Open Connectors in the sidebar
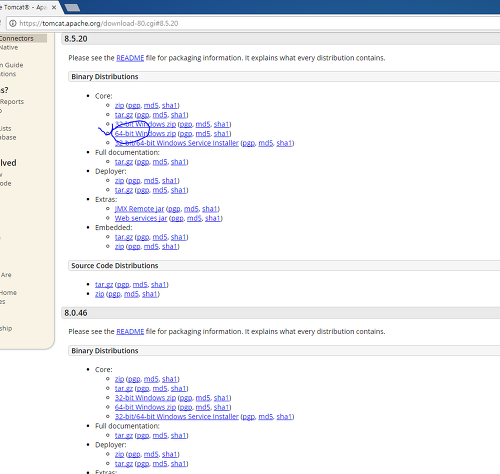The image size is (500, 474). (17, 38)
